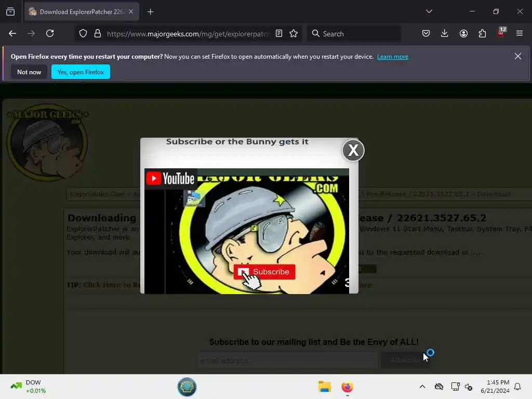Bookmark this page with the star icon
The height and width of the screenshot is (399, 532).
click(x=294, y=33)
